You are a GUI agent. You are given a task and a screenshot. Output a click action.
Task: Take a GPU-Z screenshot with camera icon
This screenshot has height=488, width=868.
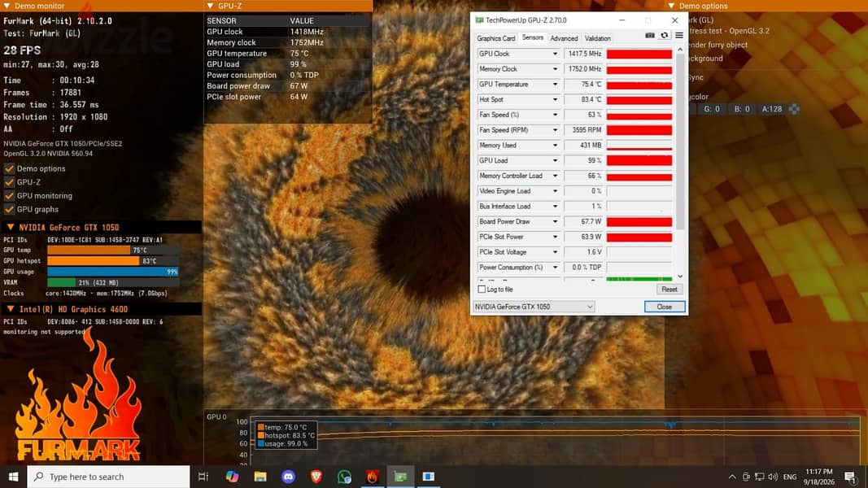[x=650, y=36]
